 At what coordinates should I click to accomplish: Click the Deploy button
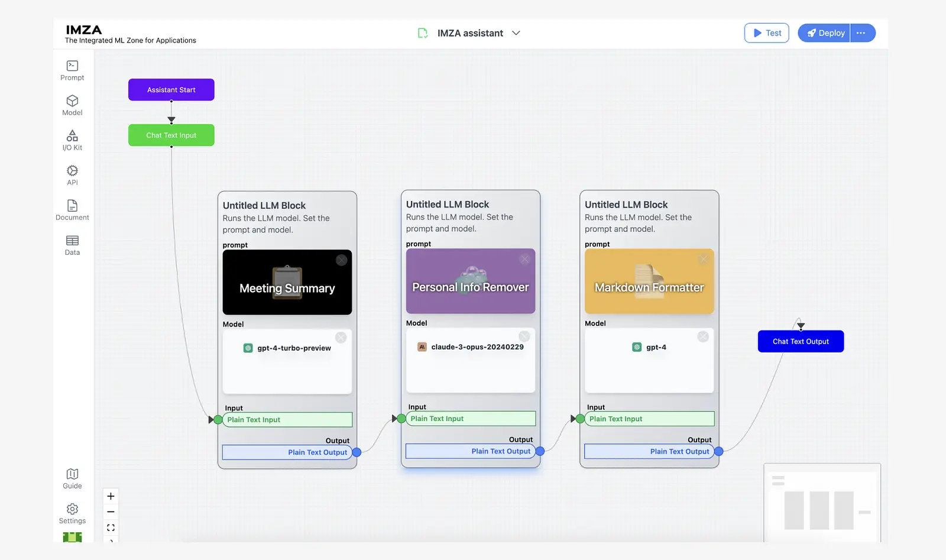[824, 33]
